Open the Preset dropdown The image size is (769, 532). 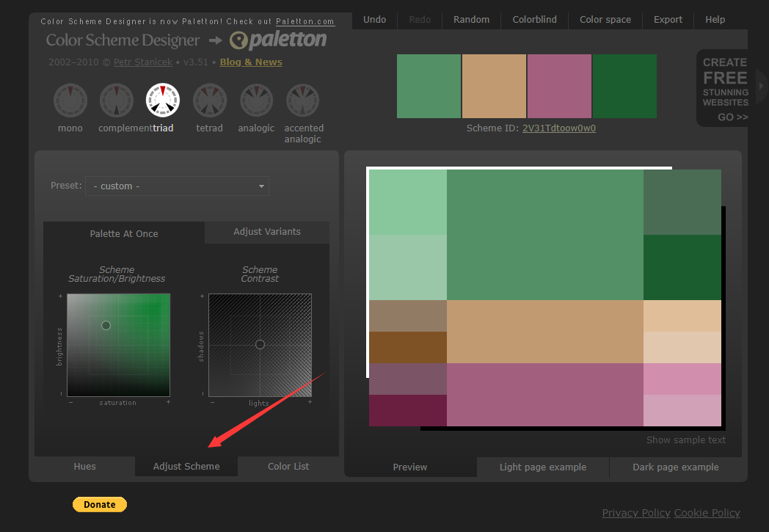tap(177, 186)
